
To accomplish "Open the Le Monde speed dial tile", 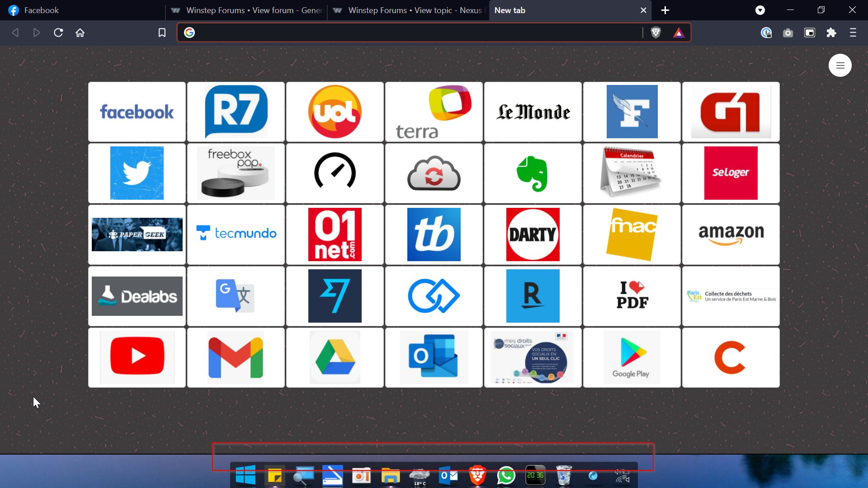I will click(x=533, y=112).
